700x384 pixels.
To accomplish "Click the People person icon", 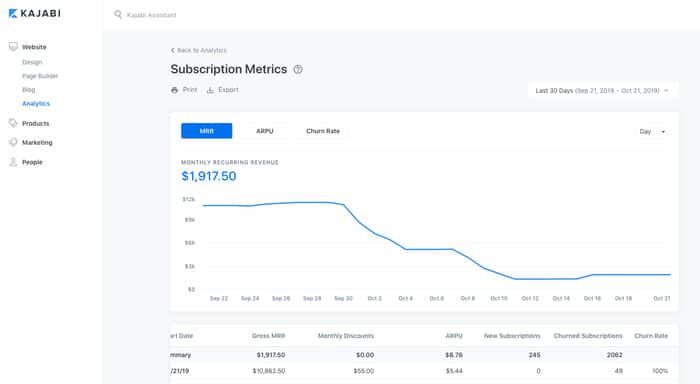I will point(13,162).
